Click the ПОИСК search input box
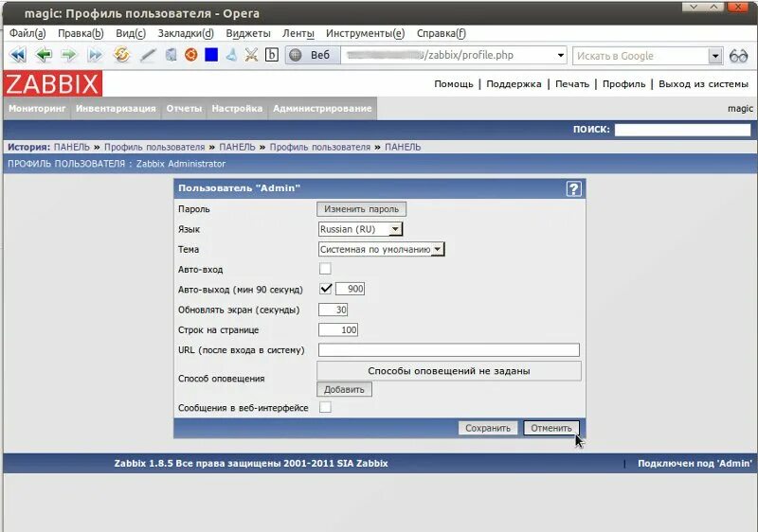Viewport: 758px width, 532px height. click(682, 130)
